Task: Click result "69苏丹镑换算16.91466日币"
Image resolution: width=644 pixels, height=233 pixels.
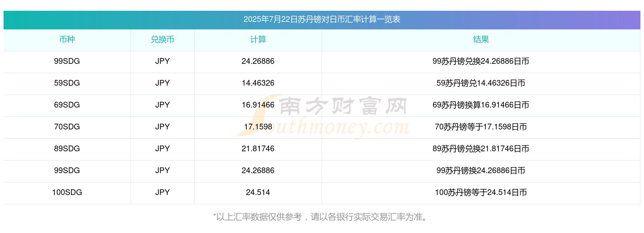Action: 481,105
